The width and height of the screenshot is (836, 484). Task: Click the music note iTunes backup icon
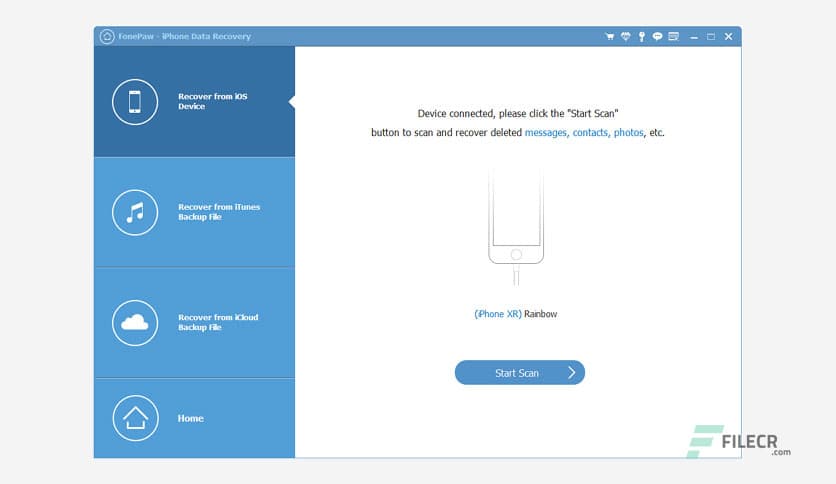tap(135, 212)
